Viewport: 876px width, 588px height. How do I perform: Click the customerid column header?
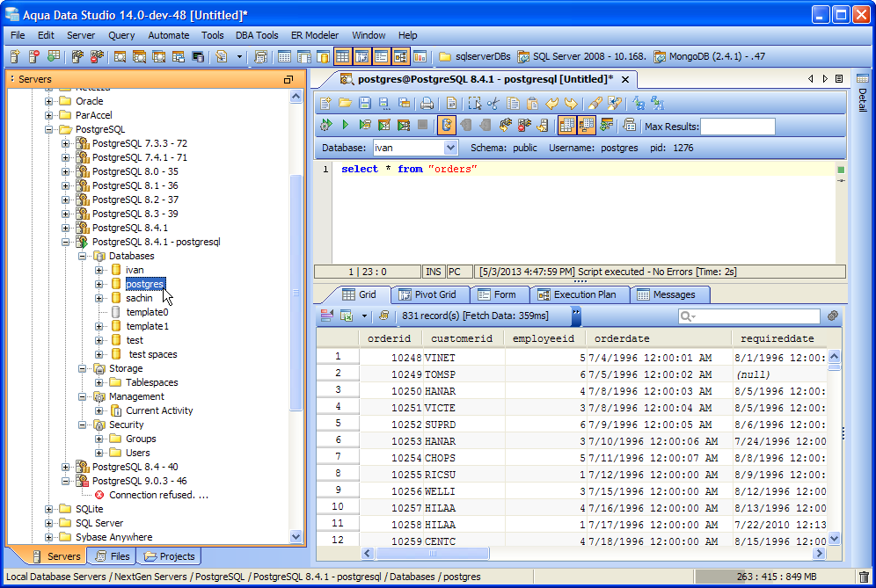point(464,338)
